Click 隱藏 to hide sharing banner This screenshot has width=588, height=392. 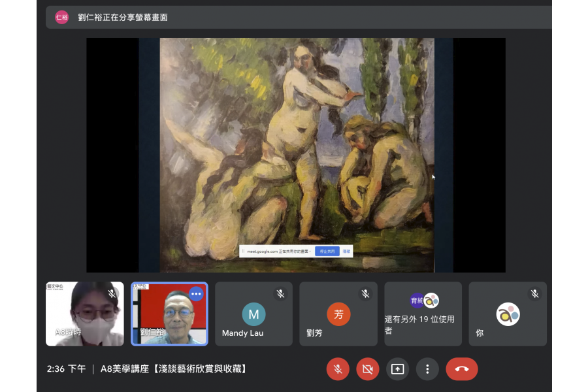pos(346,251)
